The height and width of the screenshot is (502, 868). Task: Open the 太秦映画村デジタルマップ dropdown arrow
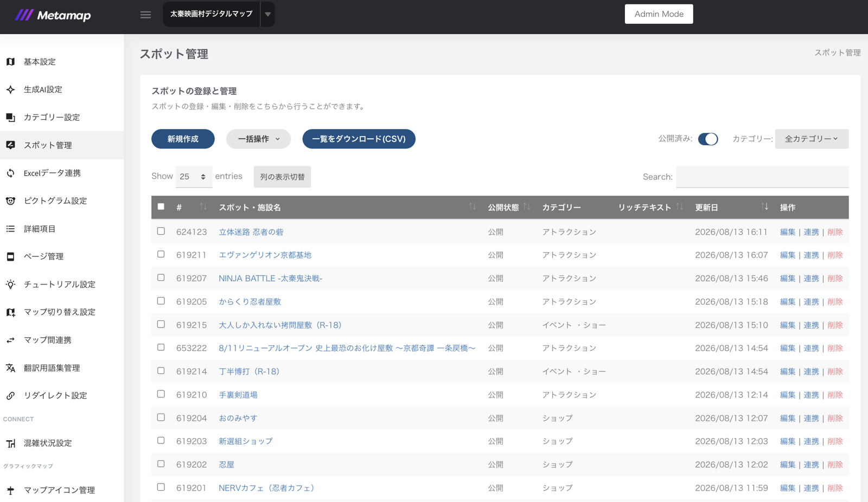267,14
